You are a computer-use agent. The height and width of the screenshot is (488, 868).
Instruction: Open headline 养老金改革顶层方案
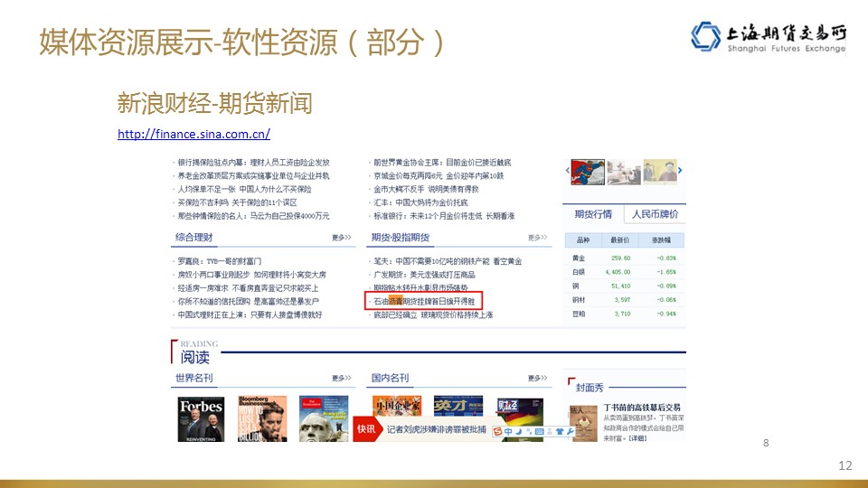click(253, 176)
